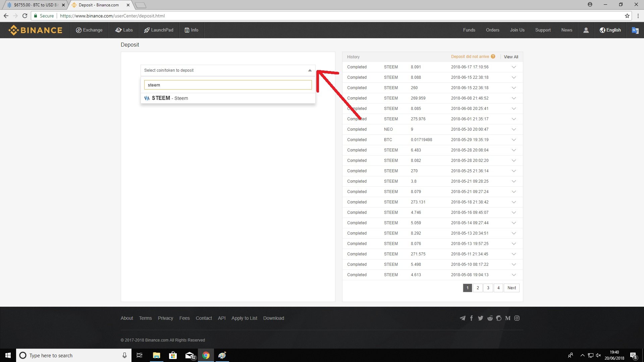Click the deposit help question mark icon

click(x=493, y=57)
